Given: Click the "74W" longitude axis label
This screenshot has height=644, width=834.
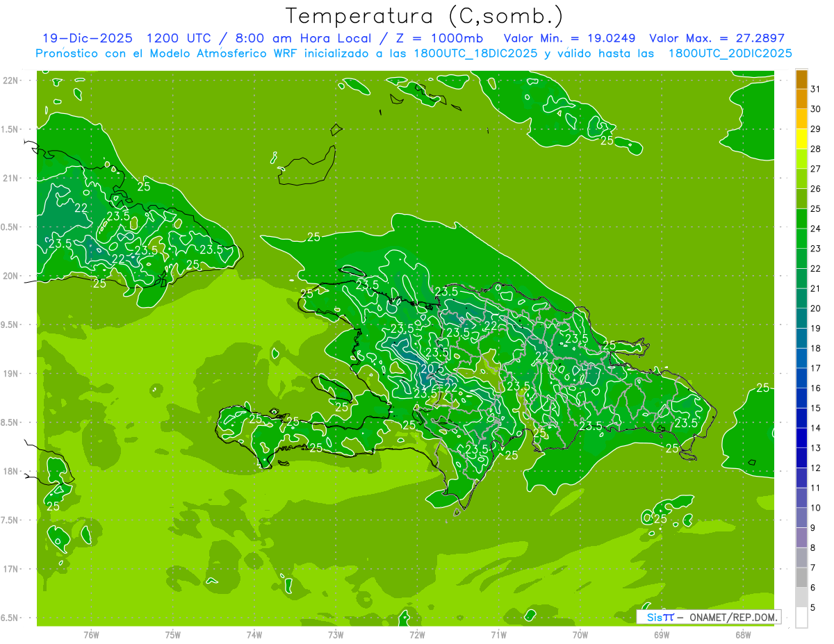Looking at the screenshot, I should coord(254,635).
